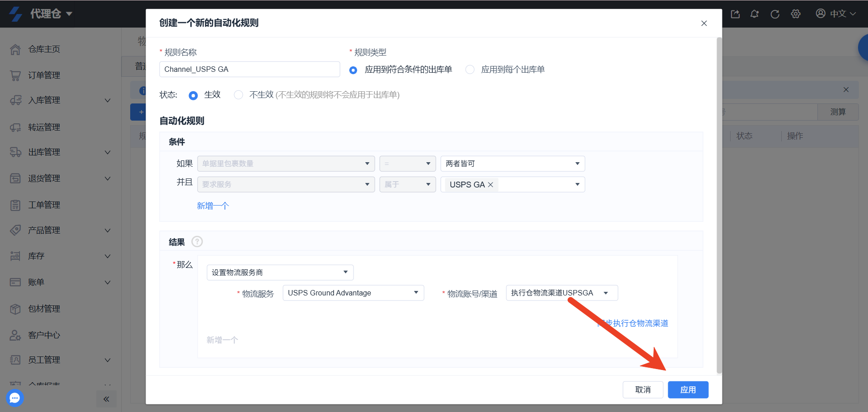Open the 属于 operator dropdown

click(x=407, y=184)
